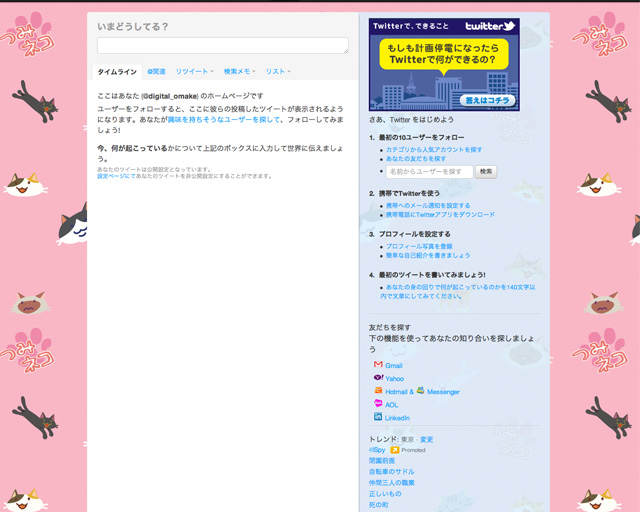640x512 pixels.
Task: Click the Twitterで、できること banner image
Action: [x=444, y=65]
